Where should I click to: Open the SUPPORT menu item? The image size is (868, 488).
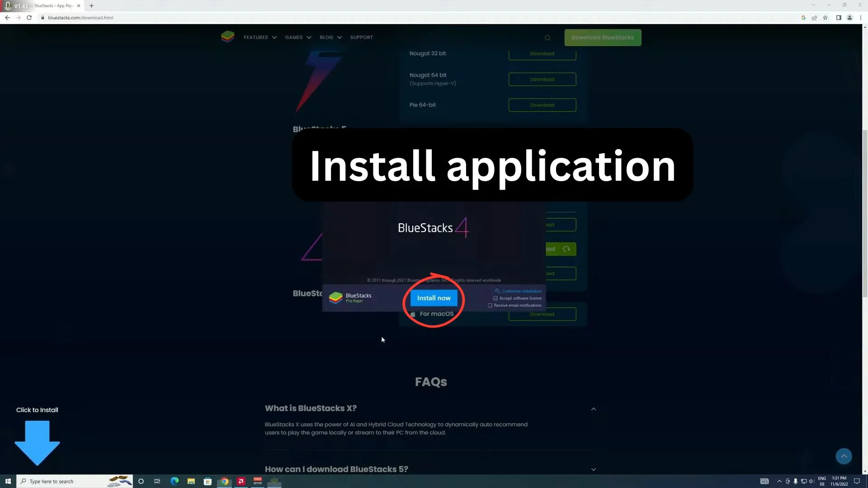coord(361,38)
